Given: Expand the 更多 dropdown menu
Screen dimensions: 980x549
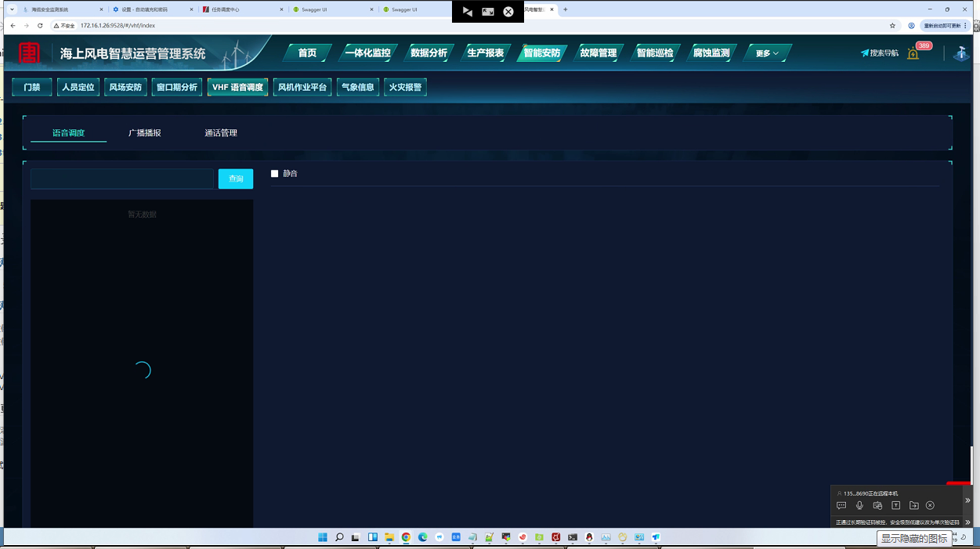Looking at the screenshot, I should [767, 53].
